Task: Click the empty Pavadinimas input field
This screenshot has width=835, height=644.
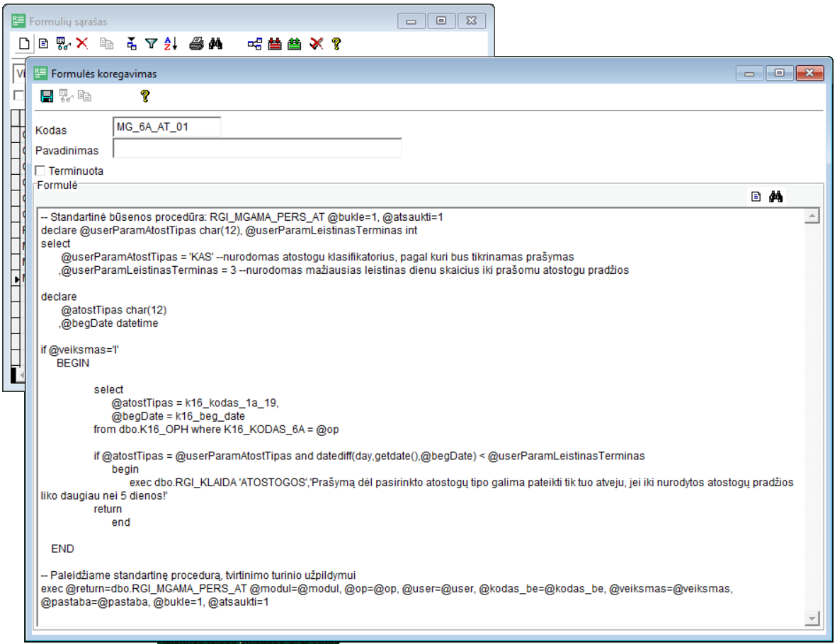Action: coord(257,149)
